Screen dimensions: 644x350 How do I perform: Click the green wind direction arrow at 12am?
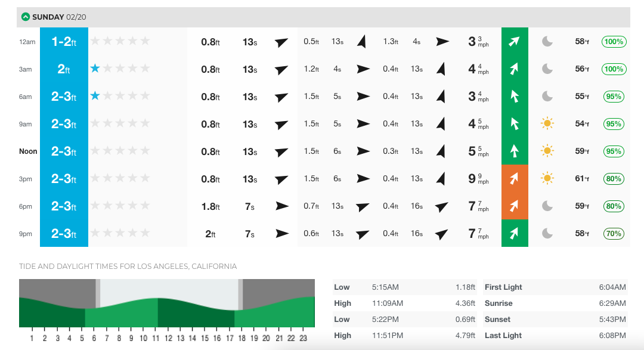(515, 42)
